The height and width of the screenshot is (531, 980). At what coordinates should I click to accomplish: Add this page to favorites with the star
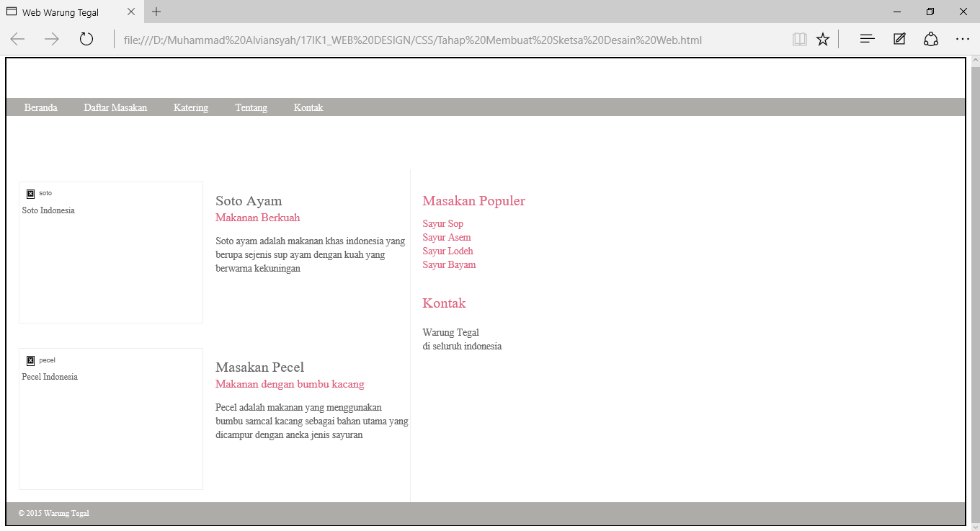pyautogui.click(x=823, y=39)
